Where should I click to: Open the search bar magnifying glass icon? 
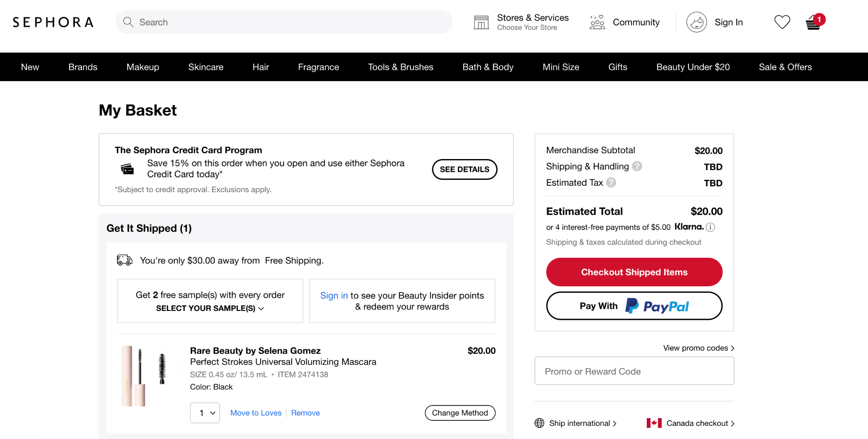pos(128,22)
